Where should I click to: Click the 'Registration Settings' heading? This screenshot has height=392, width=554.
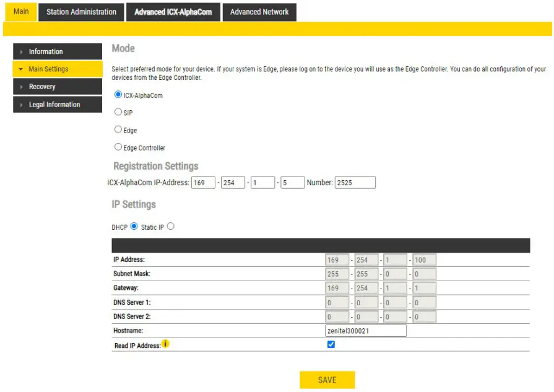tap(156, 166)
